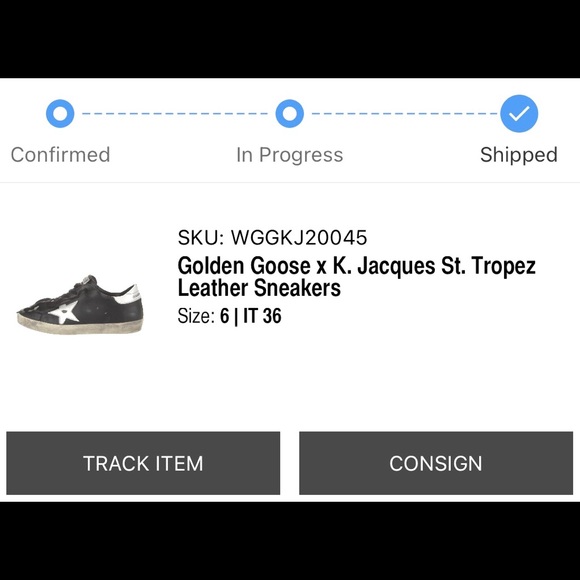Click the worn sole of the sneaker image

[80, 327]
